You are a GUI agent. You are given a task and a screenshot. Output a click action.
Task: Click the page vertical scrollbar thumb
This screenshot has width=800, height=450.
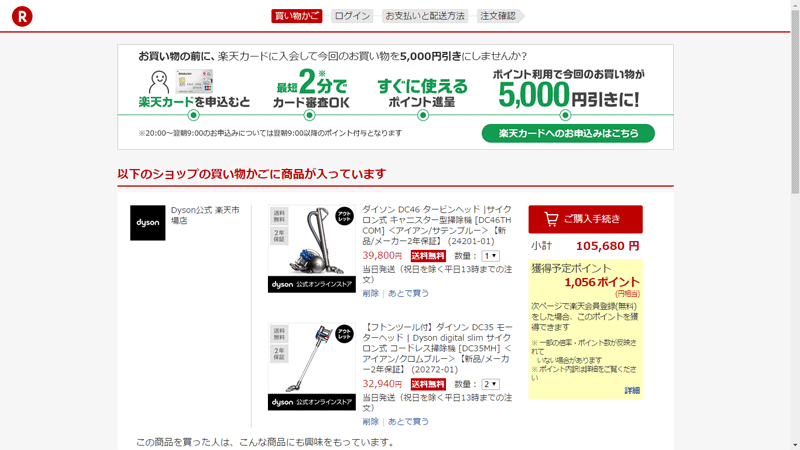795,102
